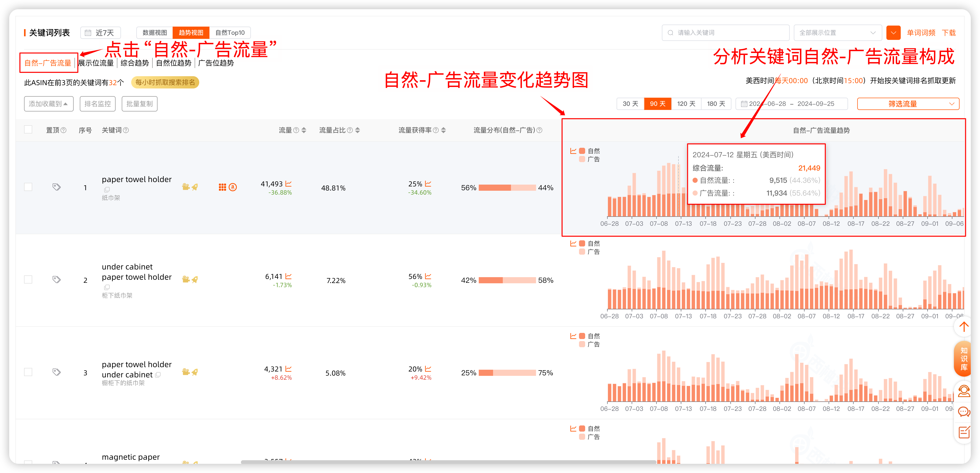
Task: Open trend icon beside 25% acquisition rate
Action: point(428,184)
